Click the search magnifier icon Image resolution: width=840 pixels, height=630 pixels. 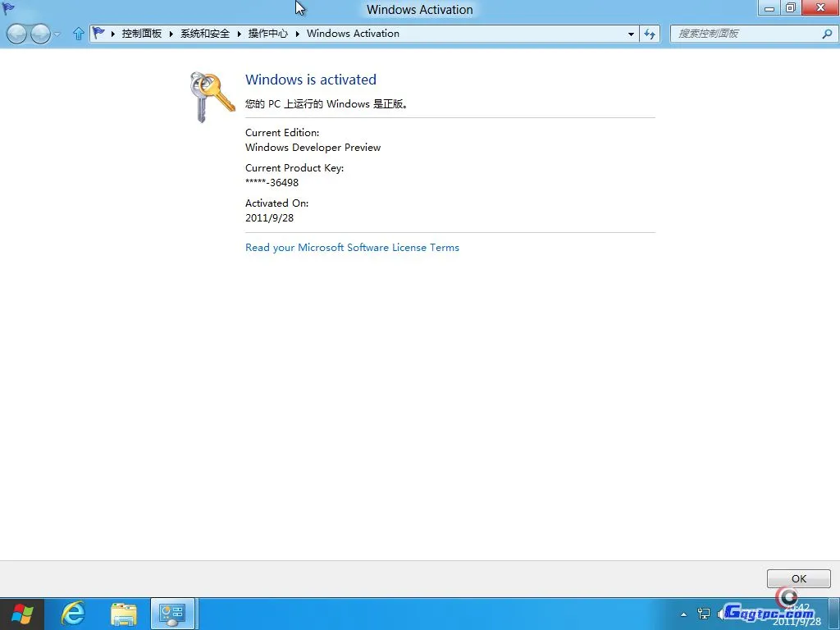(x=826, y=34)
